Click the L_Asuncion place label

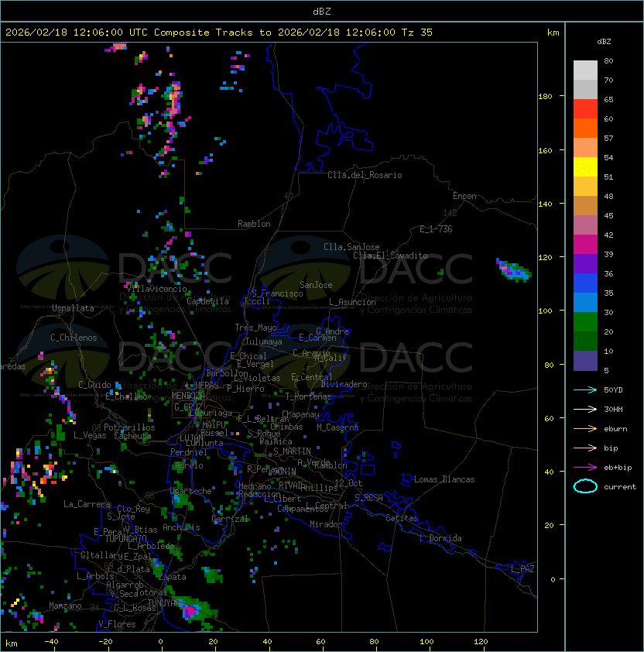tap(352, 302)
